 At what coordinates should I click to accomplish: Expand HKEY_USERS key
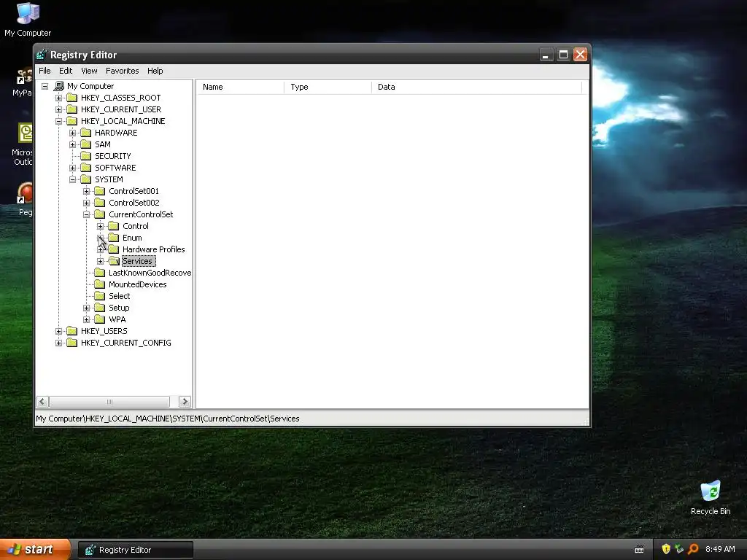tap(58, 332)
